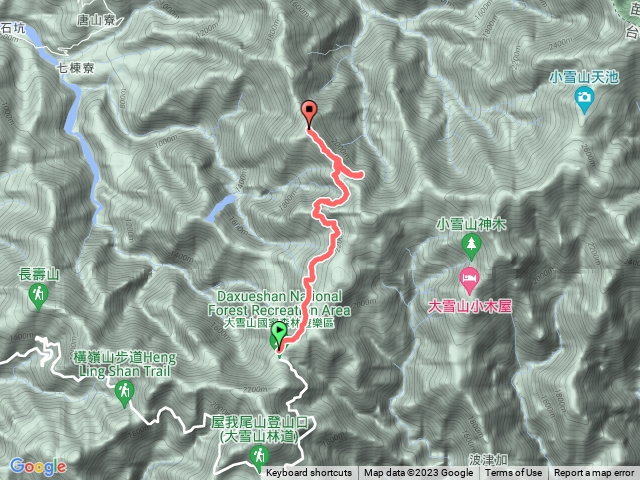Click the 七棟寮 place label
The image size is (640, 480).
[76, 68]
